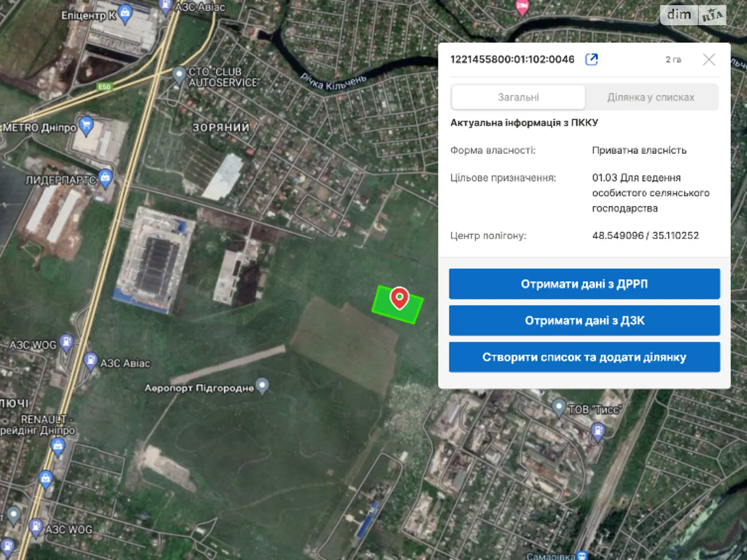This screenshot has height=560, width=747.
Task: Select the bottom АЗС WOG fuel pin
Action: (x=35, y=527)
